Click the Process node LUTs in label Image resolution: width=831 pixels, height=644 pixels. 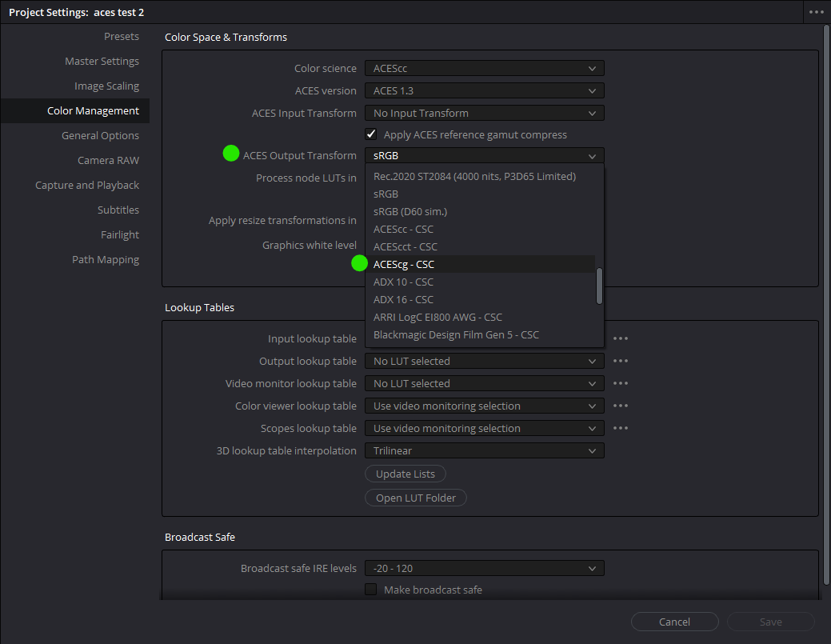tap(306, 178)
